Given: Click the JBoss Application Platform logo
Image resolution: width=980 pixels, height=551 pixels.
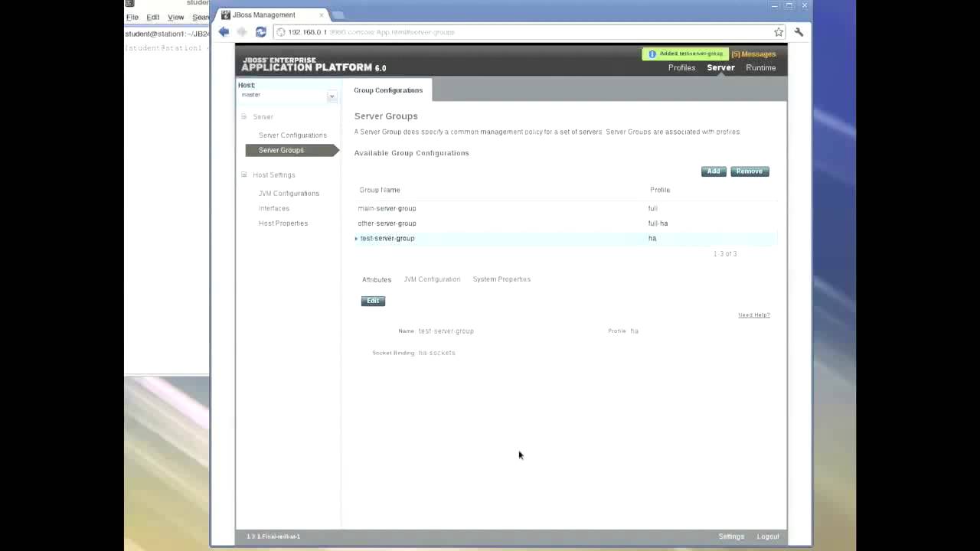Looking at the screenshot, I should (314, 64).
